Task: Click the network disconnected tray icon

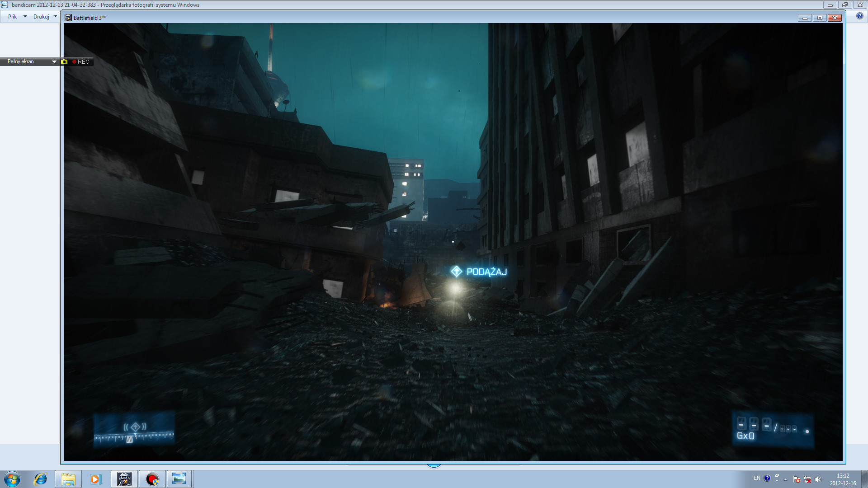Action: pos(807,479)
